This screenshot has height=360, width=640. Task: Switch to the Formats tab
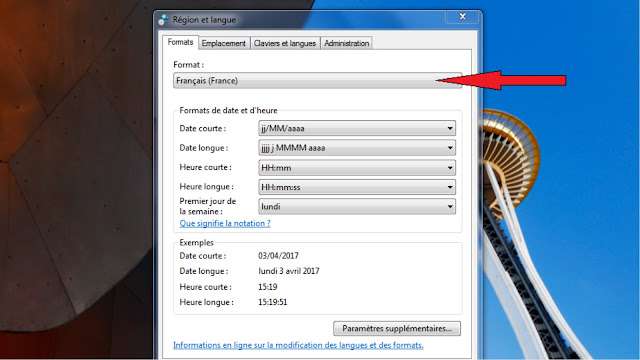(180, 42)
